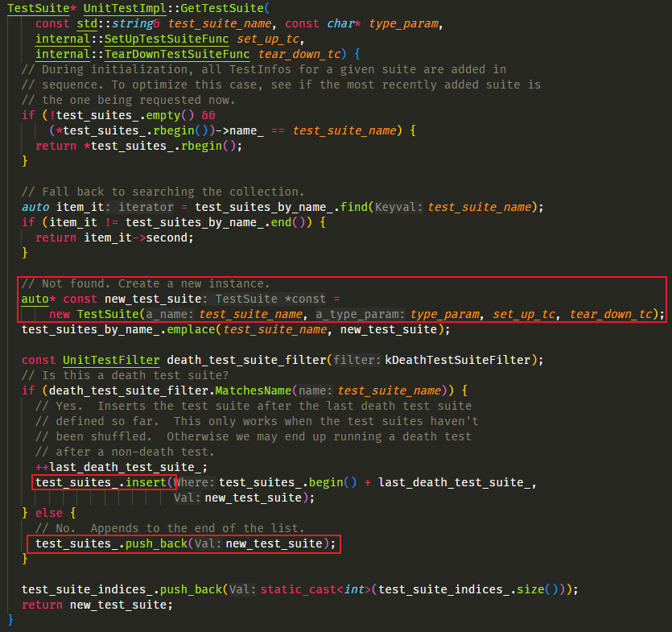
Task: Click the '++last_death_test_suite_;' statement
Action: pyautogui.click(x=122, y=467)
